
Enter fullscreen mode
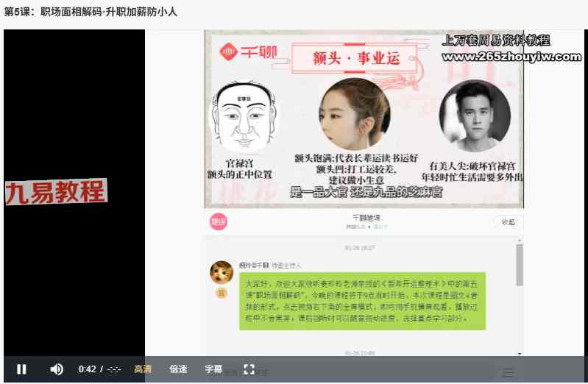249,369
